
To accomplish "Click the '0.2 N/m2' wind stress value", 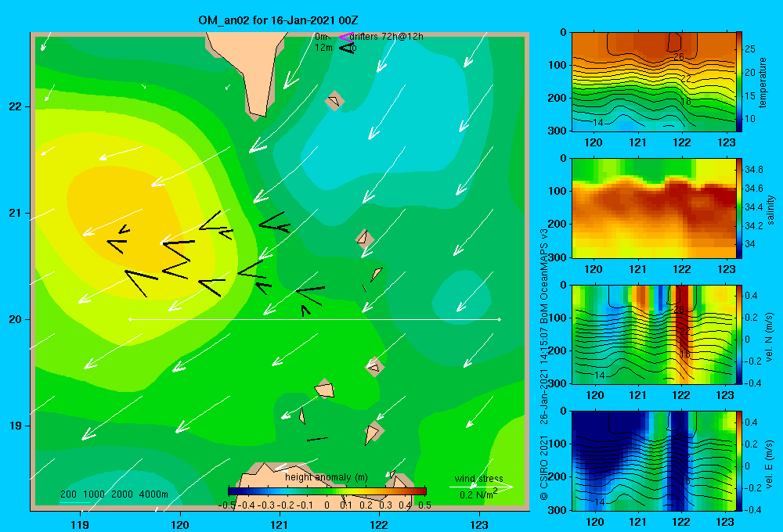I will [x=478, y=494].
